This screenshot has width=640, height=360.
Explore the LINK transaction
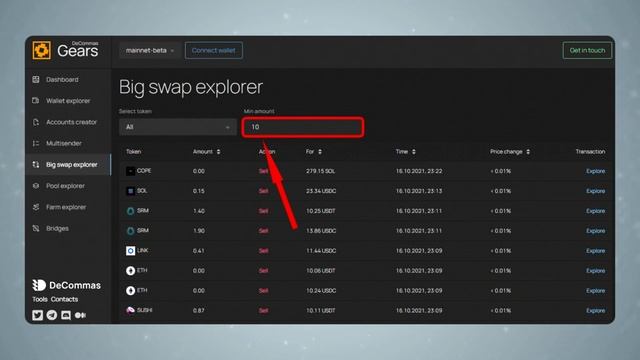[x=596, y=251]
